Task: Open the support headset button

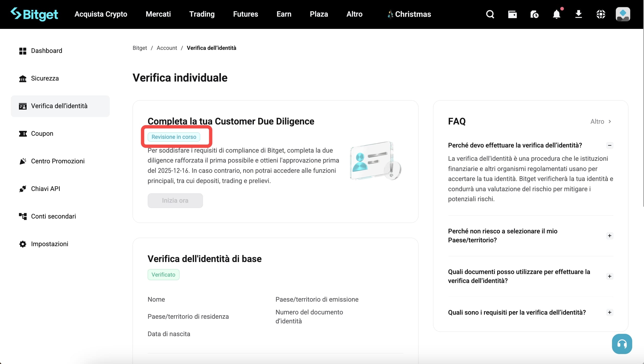Action: pos(622,344)
